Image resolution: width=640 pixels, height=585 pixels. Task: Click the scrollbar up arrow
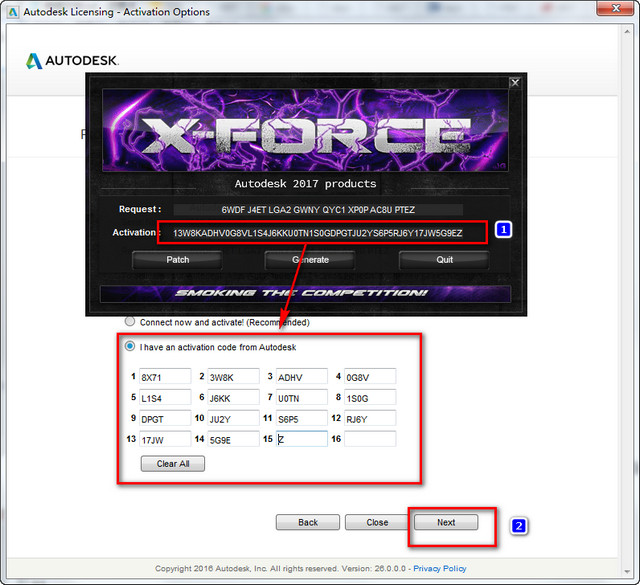click(627, 32)
